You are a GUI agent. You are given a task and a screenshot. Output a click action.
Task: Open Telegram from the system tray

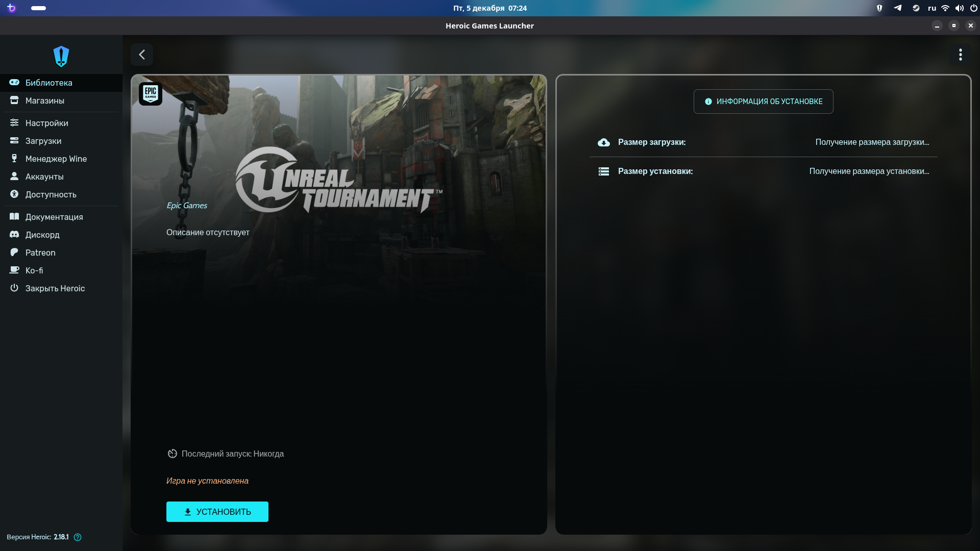click(897, 8)
